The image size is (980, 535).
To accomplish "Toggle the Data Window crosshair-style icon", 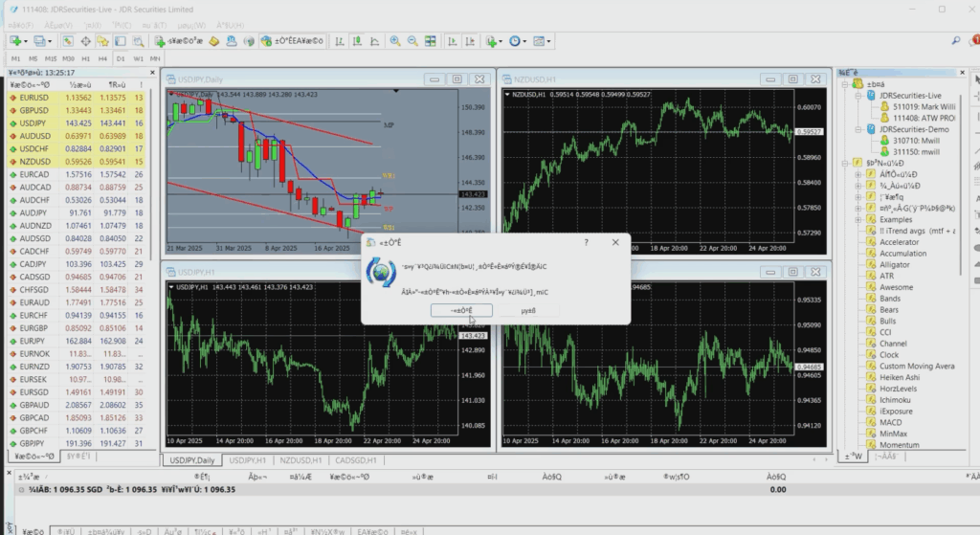I will click(85, 41).
